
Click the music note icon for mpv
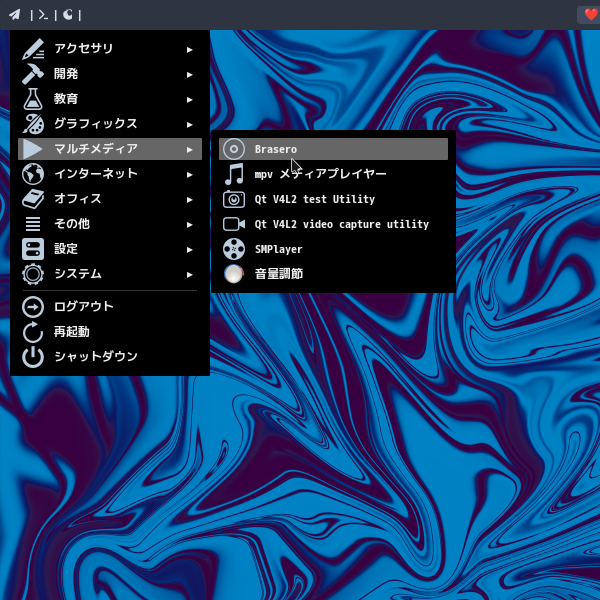point(234,174)
